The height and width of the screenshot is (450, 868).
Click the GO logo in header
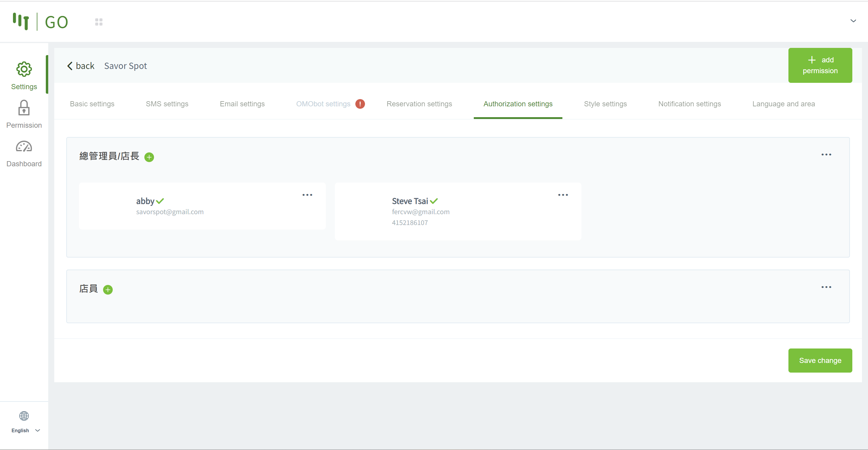pos(41,22)
